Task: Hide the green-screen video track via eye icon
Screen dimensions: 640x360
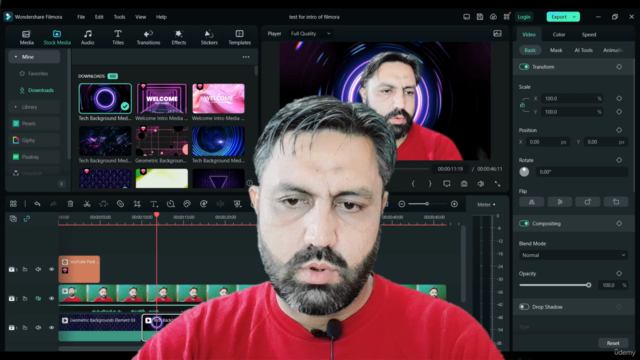Action: tap(51, 298)
